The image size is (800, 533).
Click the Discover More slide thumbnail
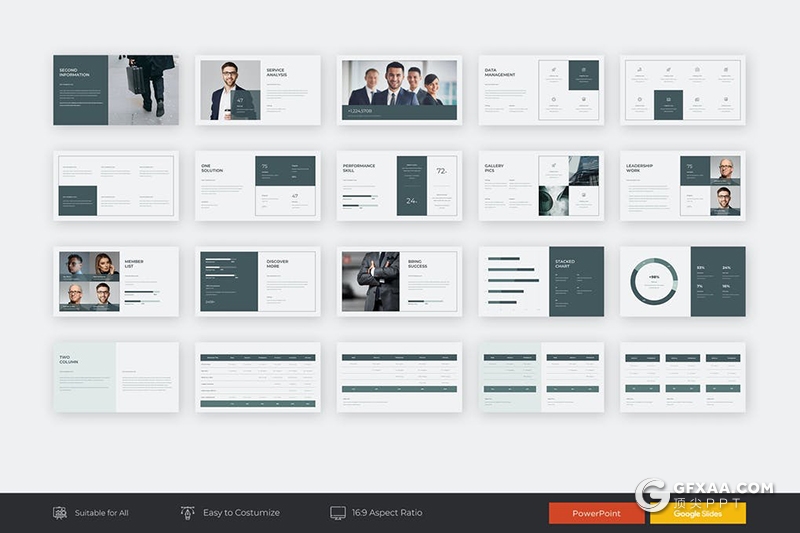tap(258, 281)
